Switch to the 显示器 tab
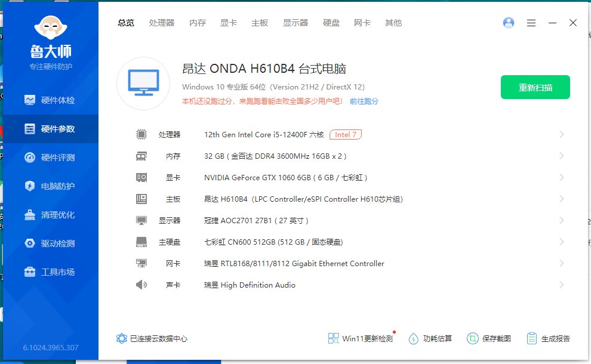This screenshot has height=364, width=591. [x=295, y=23]
